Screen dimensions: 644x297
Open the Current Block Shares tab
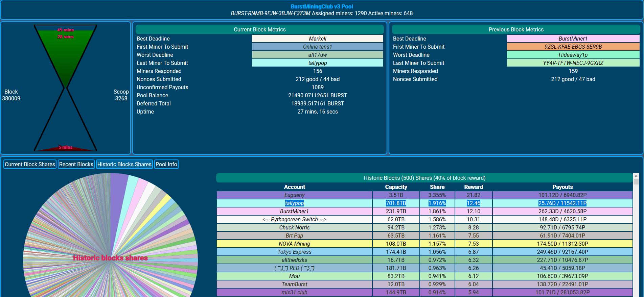[30, 164]
